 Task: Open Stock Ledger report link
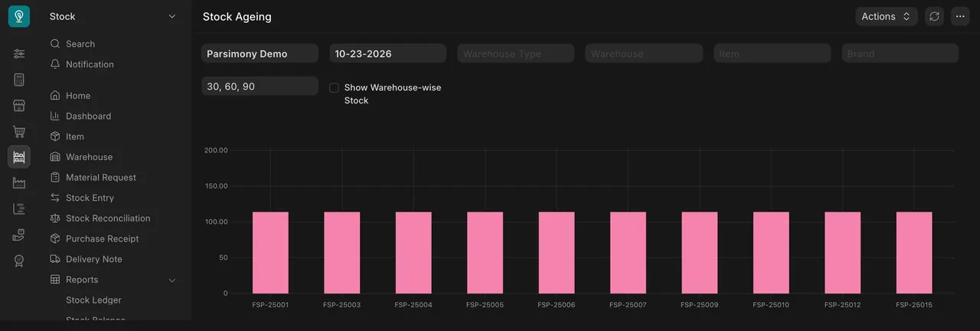93,300
